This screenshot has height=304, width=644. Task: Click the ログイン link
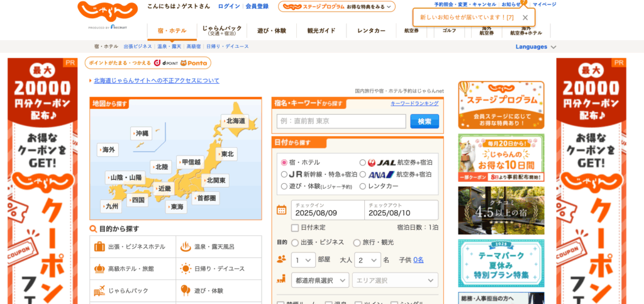(x=229, y=6)
